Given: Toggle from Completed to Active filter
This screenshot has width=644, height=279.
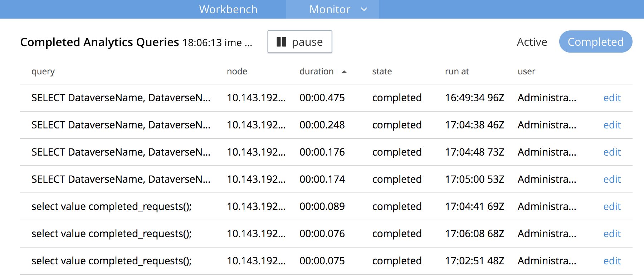Looking at the screenshot, I should pos(532,42).
